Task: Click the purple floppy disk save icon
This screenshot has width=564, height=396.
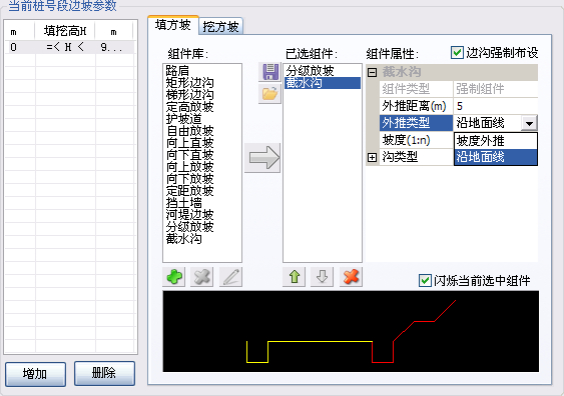Action: [x=270, y=71]
